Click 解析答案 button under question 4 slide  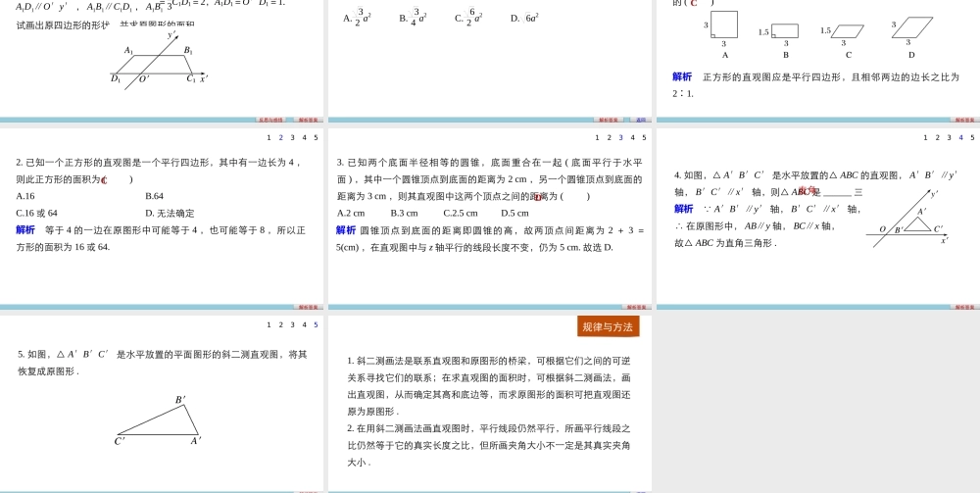(964, 307)
